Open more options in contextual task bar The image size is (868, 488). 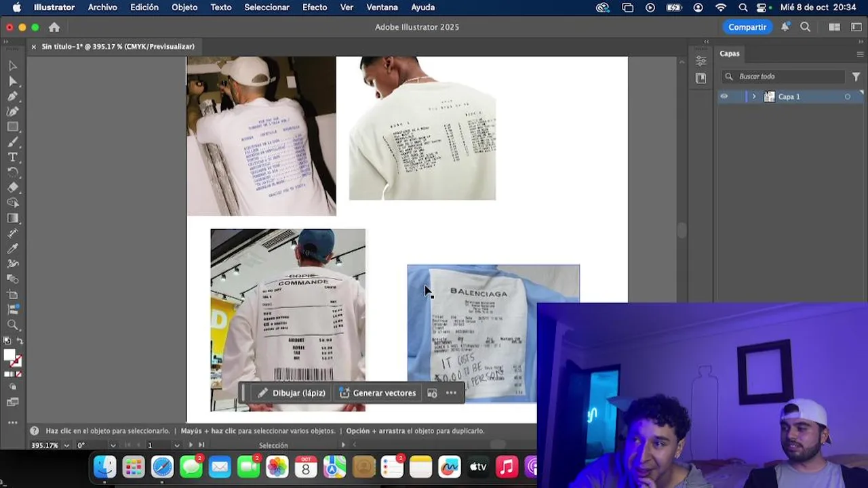pyautogui.click(x=451, y=393)
